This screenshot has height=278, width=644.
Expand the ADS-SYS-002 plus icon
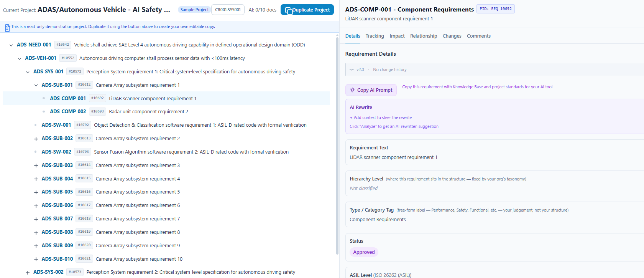click(28, 273)
